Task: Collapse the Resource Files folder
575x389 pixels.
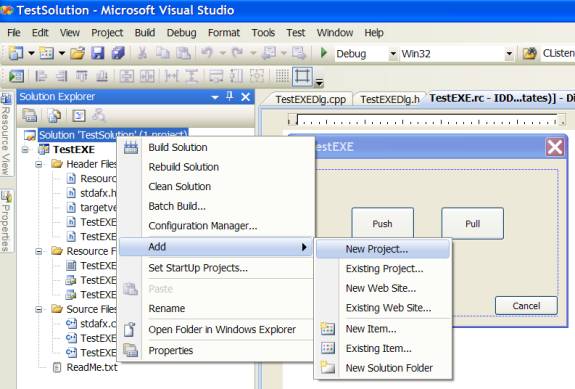Action: point(39,251)
